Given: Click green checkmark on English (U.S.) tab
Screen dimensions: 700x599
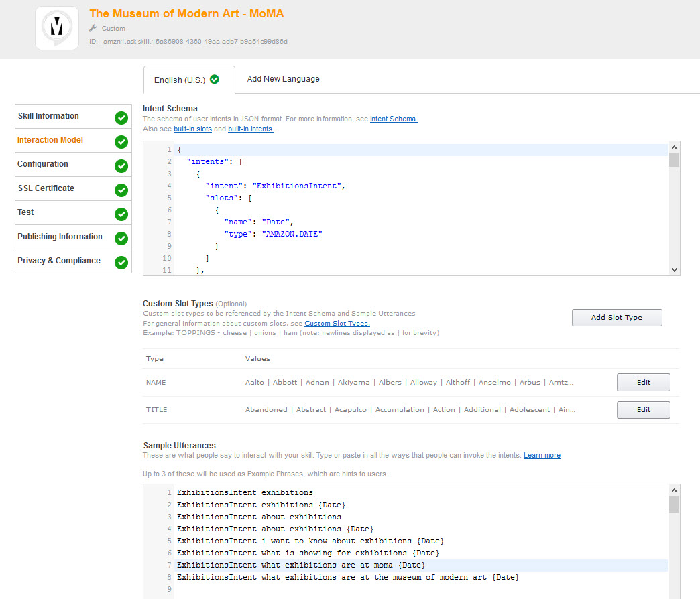Looking at the screenshot, I should (x=215, y=79).
